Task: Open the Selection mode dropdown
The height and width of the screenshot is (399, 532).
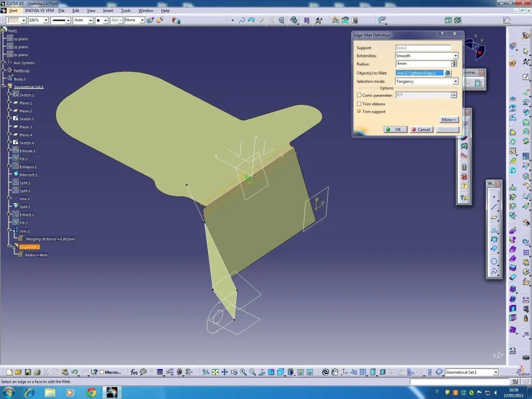Action: pyautogui.click(x=455, y=82)
